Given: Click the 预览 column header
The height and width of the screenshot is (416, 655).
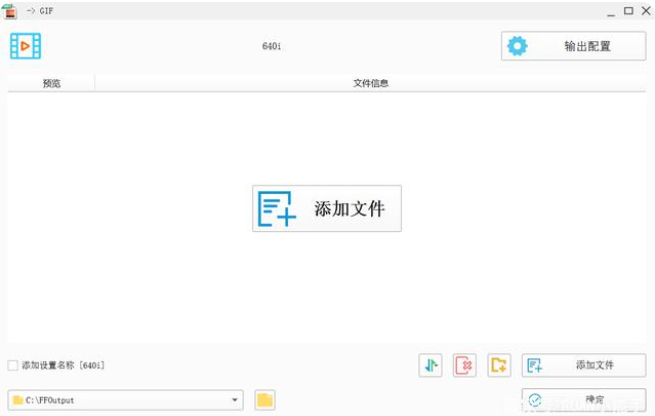Looking at the screenshot, I should (51, 83).
